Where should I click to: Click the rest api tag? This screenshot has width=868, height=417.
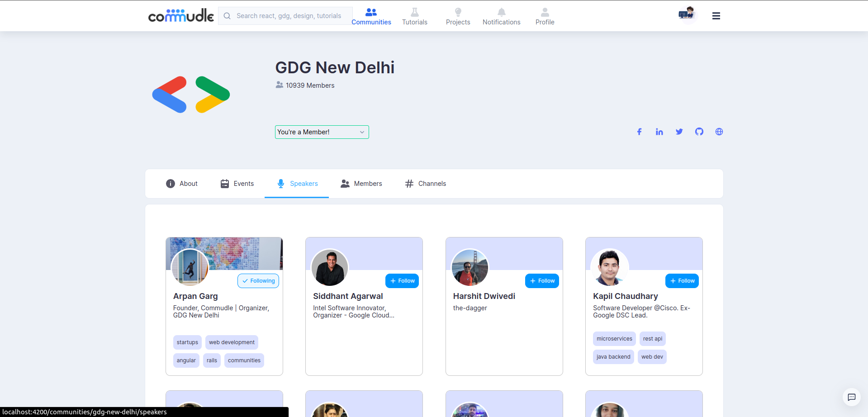coord(653,339)
